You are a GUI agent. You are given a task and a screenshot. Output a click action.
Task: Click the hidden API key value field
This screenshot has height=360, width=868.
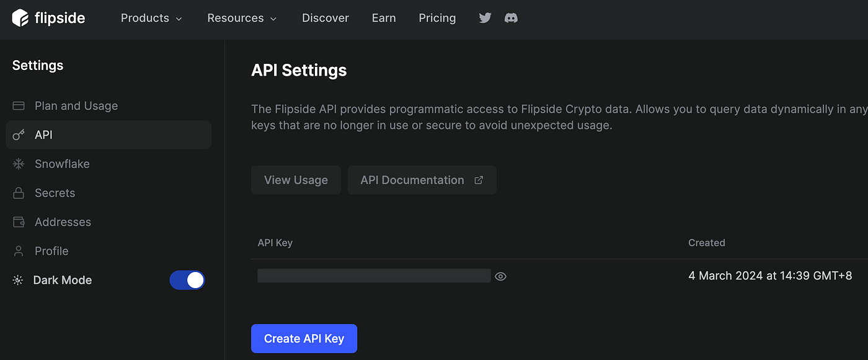point(374,276)
